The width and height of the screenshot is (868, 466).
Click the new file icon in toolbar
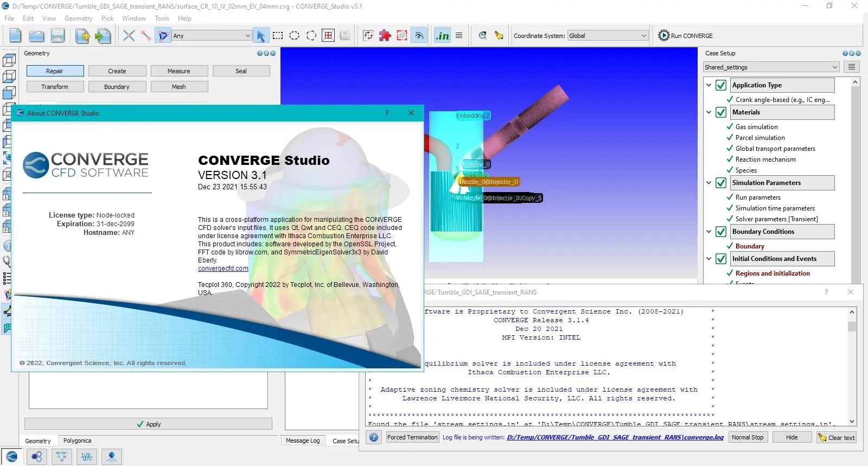[15, 36]
